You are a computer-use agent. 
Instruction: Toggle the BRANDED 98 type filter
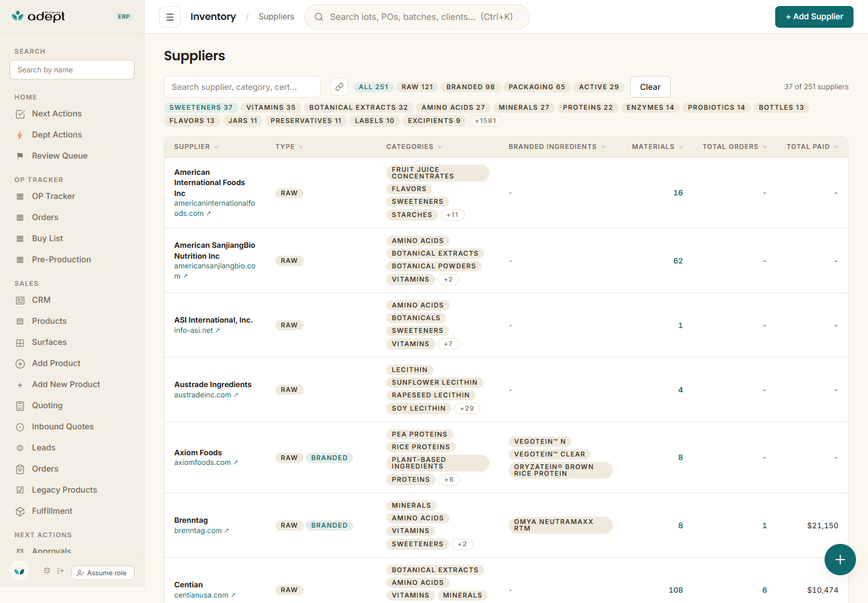[470, 87]
